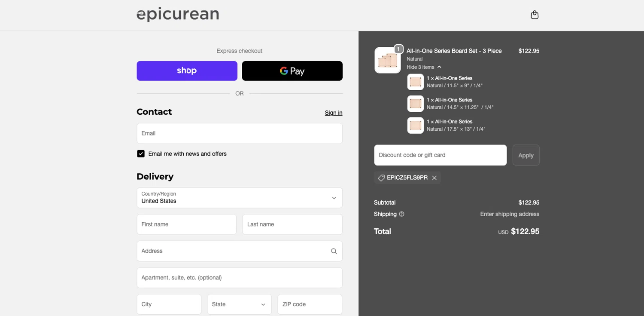Click the Delivery heading
Viewport: 644px width, 316px height.
pos(155,177)
